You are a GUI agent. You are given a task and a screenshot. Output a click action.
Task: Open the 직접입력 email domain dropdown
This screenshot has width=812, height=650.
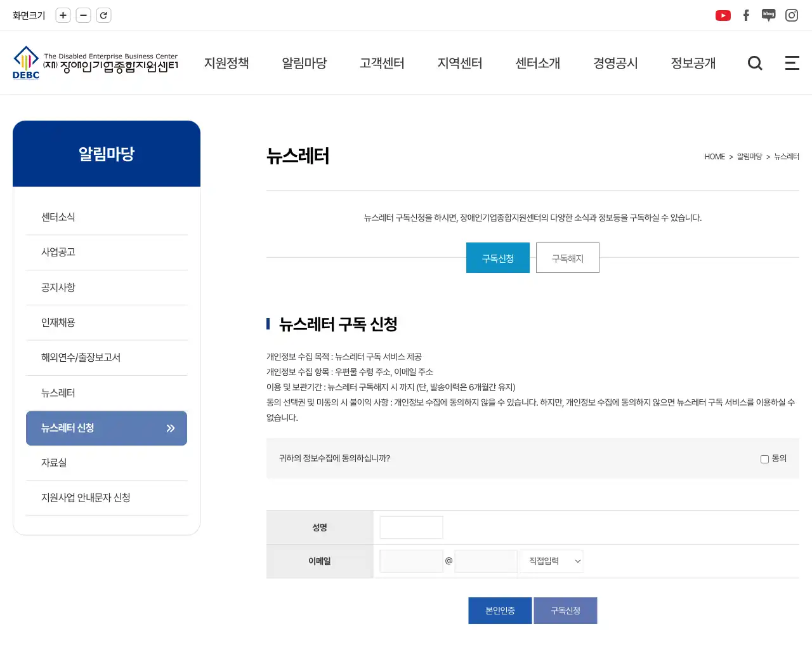click(552, 561)
